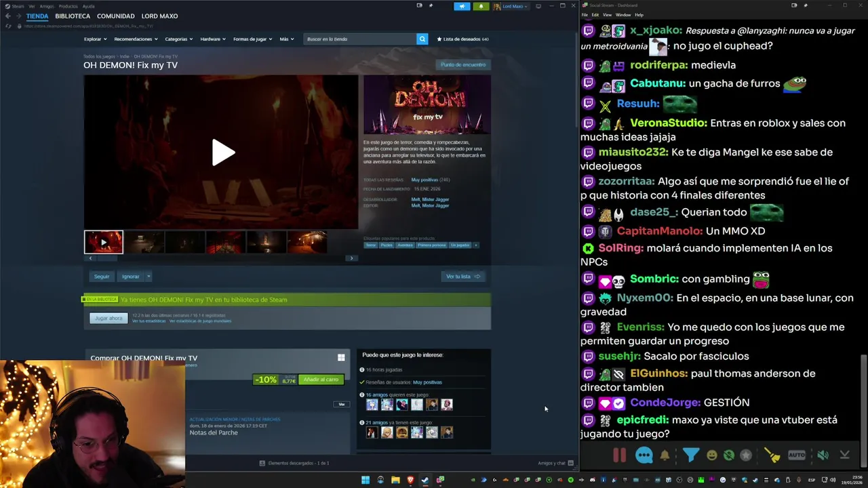Open Steam announcements megaphone icon
This screenshot has width=868, height=488.
pyautogui.click(x=462, y=6)
